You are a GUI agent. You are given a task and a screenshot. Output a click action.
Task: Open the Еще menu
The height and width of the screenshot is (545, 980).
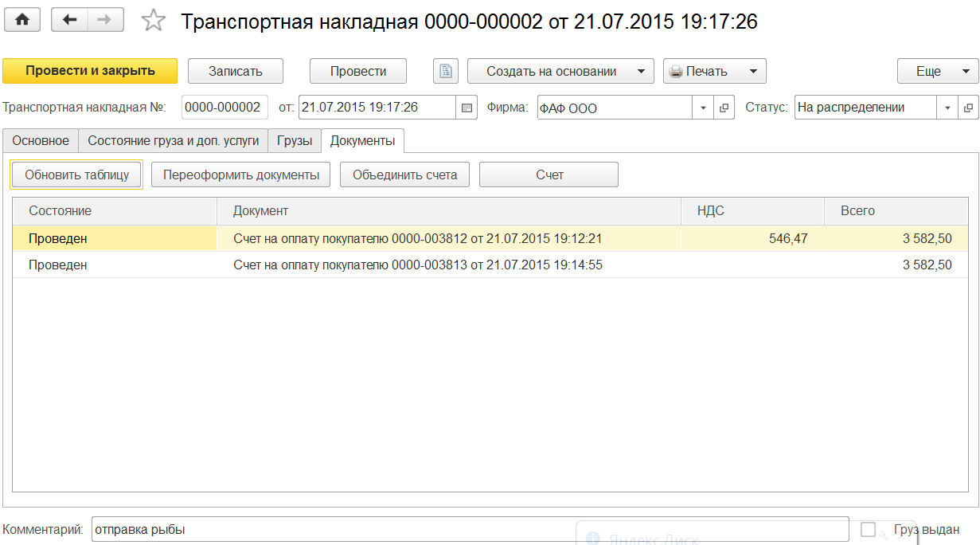937,71
